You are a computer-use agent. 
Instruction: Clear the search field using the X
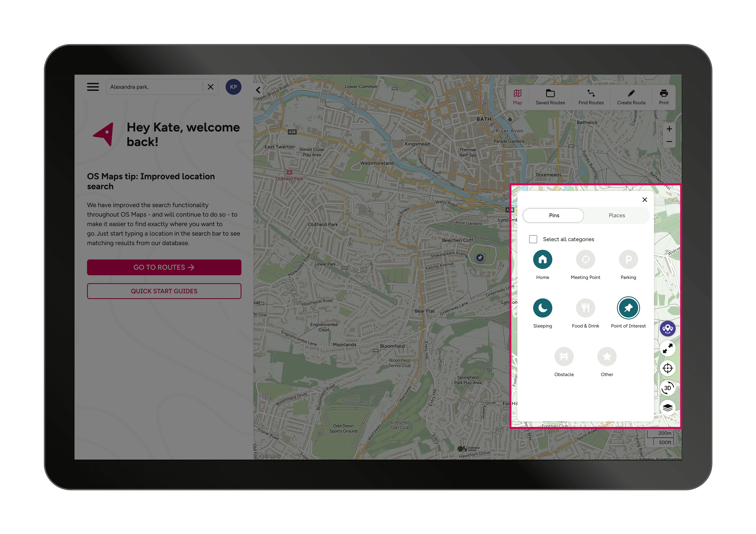click(210, 87)
